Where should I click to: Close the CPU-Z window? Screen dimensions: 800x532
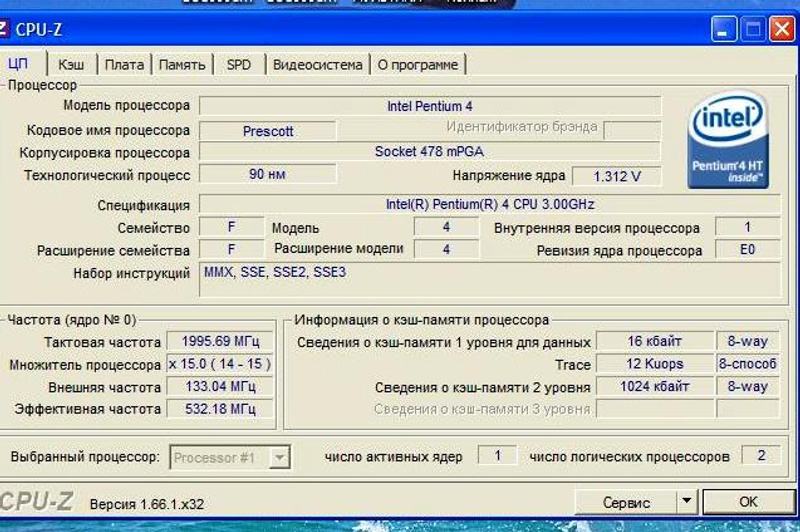click(781, 29)
